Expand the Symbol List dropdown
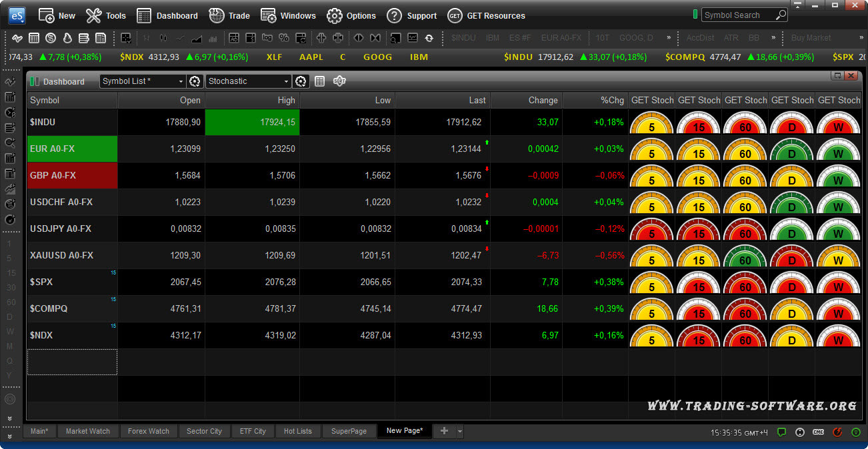Image resolution: width=868 pixels, height=449 pixels. click(181, 81)
